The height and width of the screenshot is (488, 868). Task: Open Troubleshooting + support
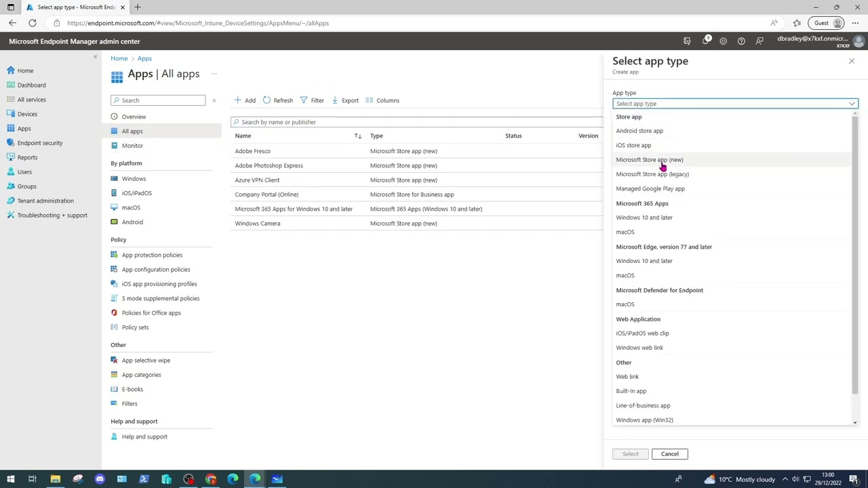[x=52, y=215]
